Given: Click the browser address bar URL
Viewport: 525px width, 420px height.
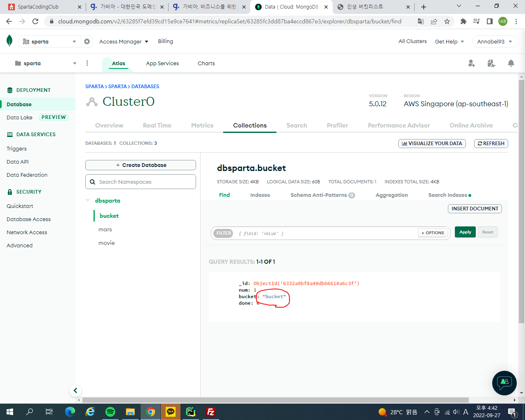Looking at the screenshot, I should click(230, 21).
